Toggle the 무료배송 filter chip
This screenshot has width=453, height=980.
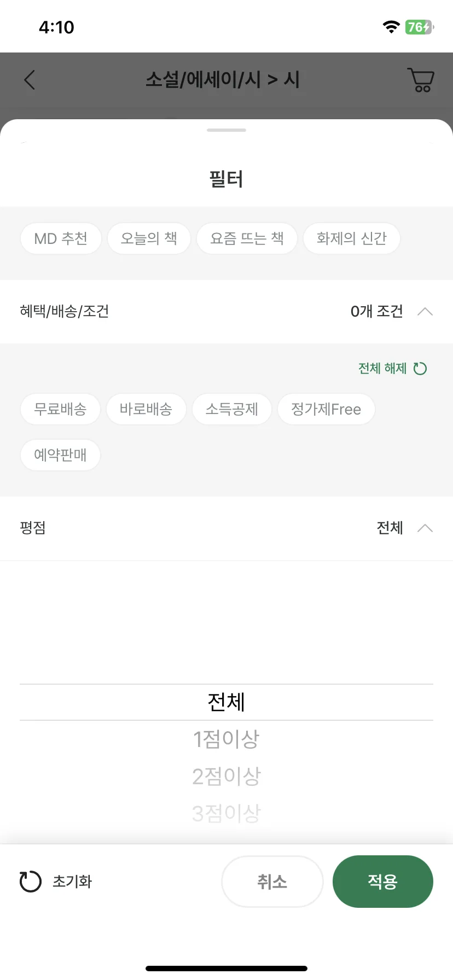(60, 409)
